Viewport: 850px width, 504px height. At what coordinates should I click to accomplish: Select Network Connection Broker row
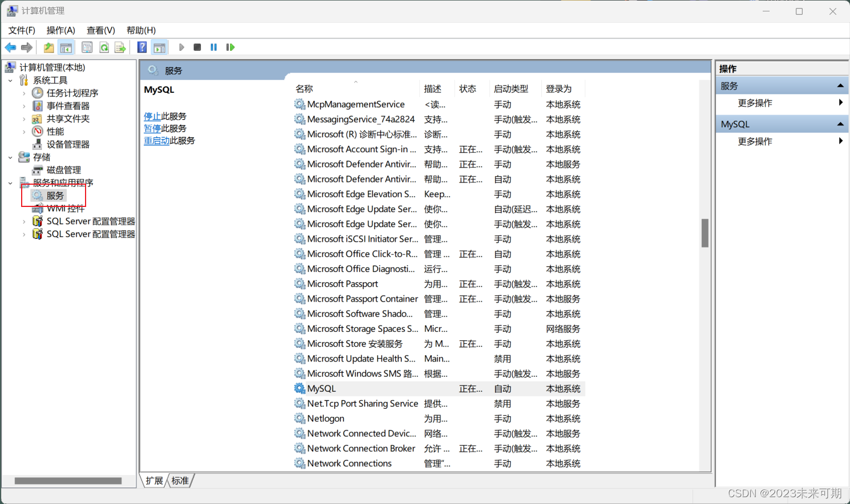coord(439,448)
